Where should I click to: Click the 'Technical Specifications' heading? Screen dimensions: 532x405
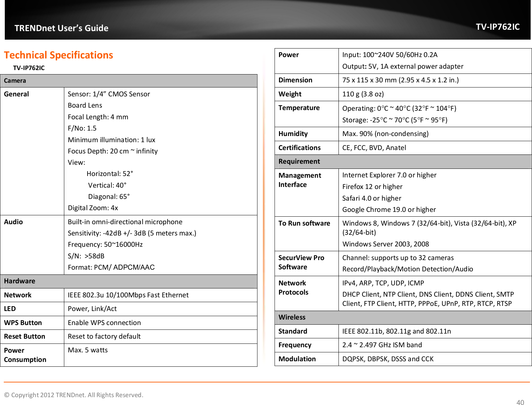click(58, 55)
